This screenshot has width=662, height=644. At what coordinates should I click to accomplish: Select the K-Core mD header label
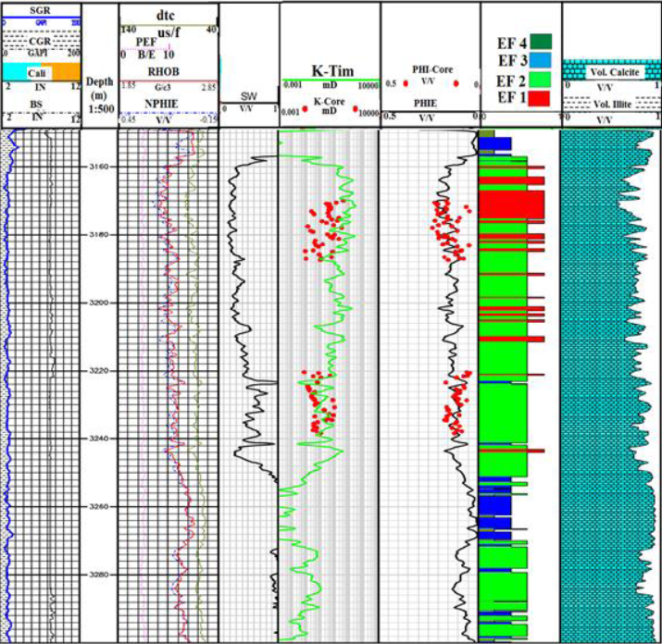pyautogui.click(x=329, y=104)
